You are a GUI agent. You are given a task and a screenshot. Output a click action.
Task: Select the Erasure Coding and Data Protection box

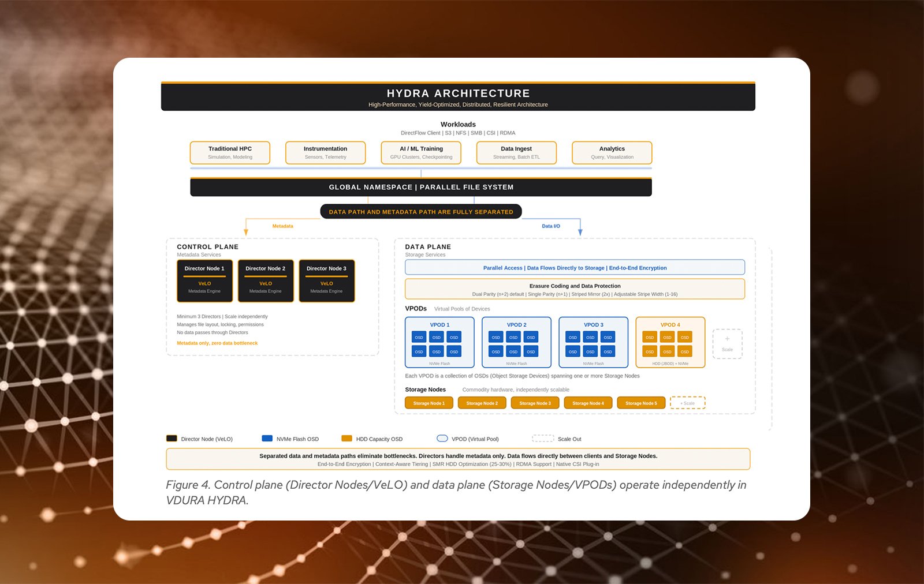(x=575, y=289)
